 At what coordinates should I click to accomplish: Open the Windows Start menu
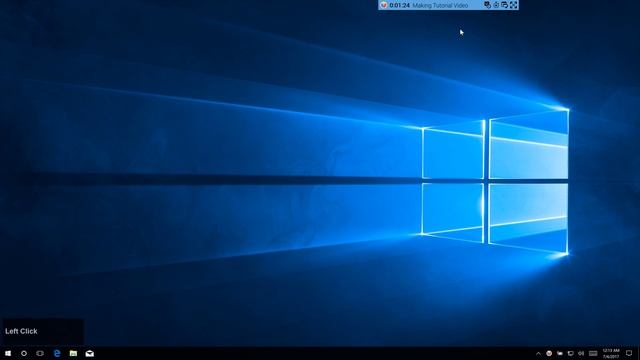(x=8, y=353)
